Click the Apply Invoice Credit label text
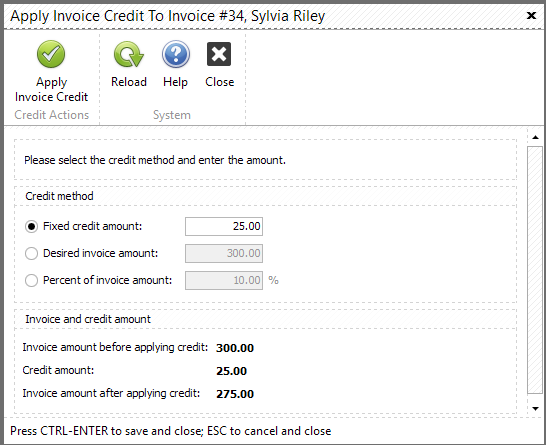The width and height of the screenshot is (546, 445). (52, 89)
